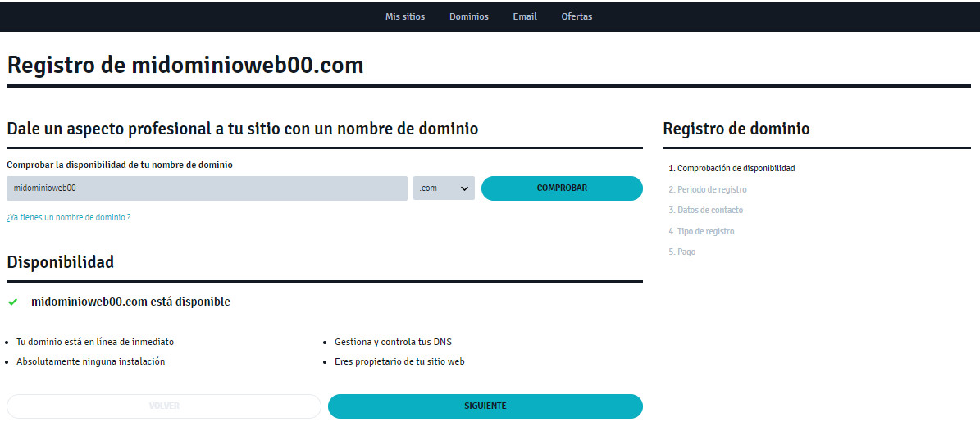This screenshot has height=431, width=980.
Task: Select step '5. Pago'
Action: [x=681, y=252]
